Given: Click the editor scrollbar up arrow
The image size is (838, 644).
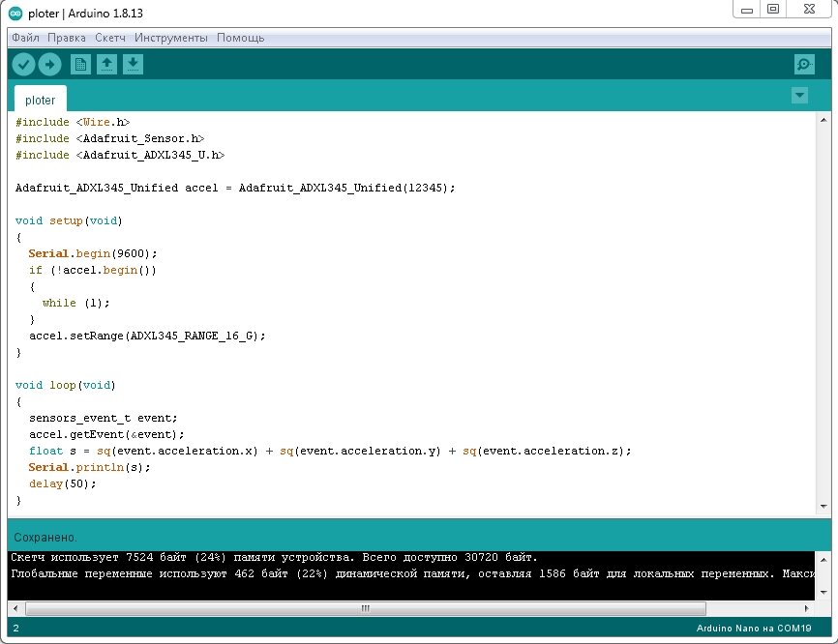Looking at the screenshot, I should 823,120.
